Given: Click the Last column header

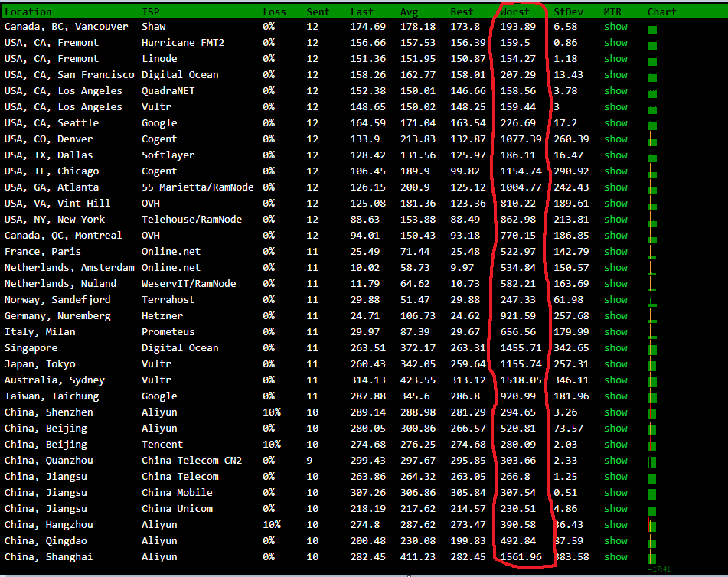Looking at the screenshot, I should pos(361,12).
